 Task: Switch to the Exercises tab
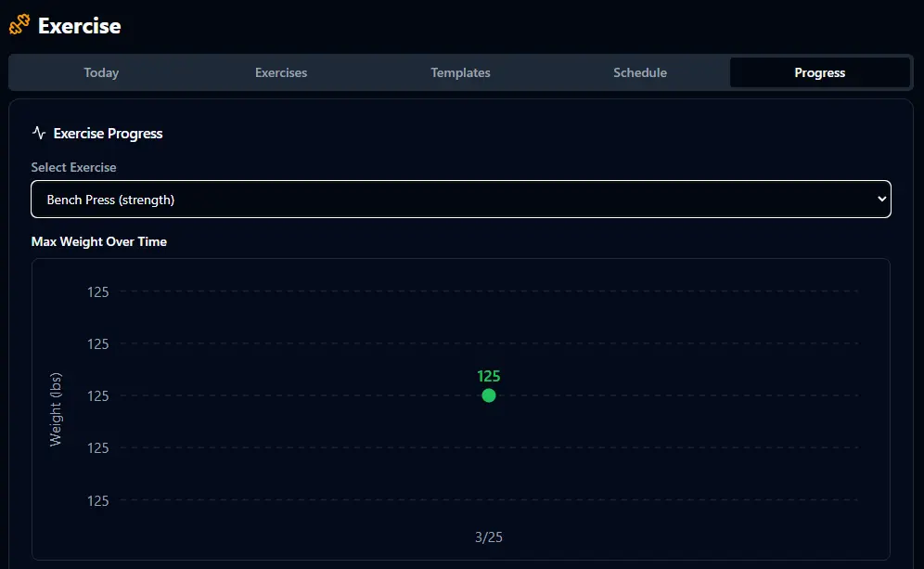pyautogui.click(x=281, y=72)
